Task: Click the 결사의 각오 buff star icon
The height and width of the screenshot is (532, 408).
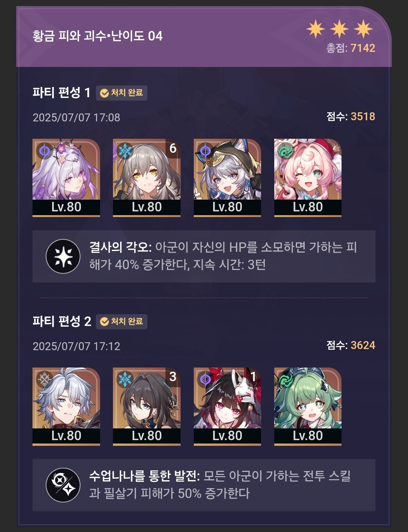Action: (63, 256)
